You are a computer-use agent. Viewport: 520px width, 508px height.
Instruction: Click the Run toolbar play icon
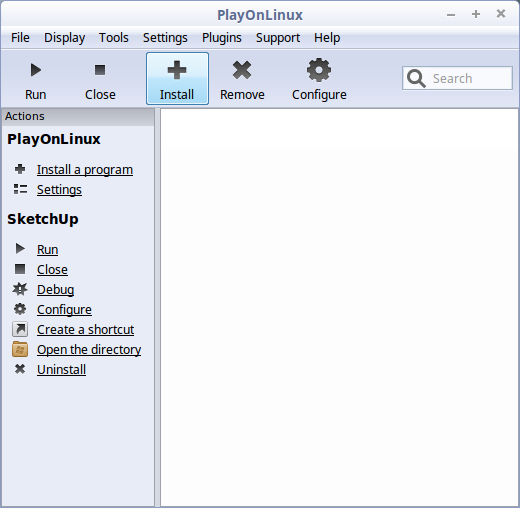(36, 70)
